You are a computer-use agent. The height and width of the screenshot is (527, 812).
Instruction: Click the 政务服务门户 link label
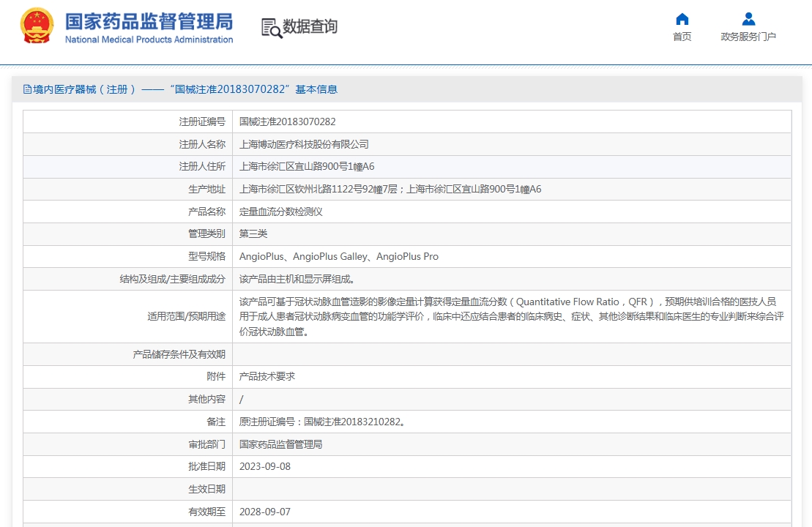748,37
